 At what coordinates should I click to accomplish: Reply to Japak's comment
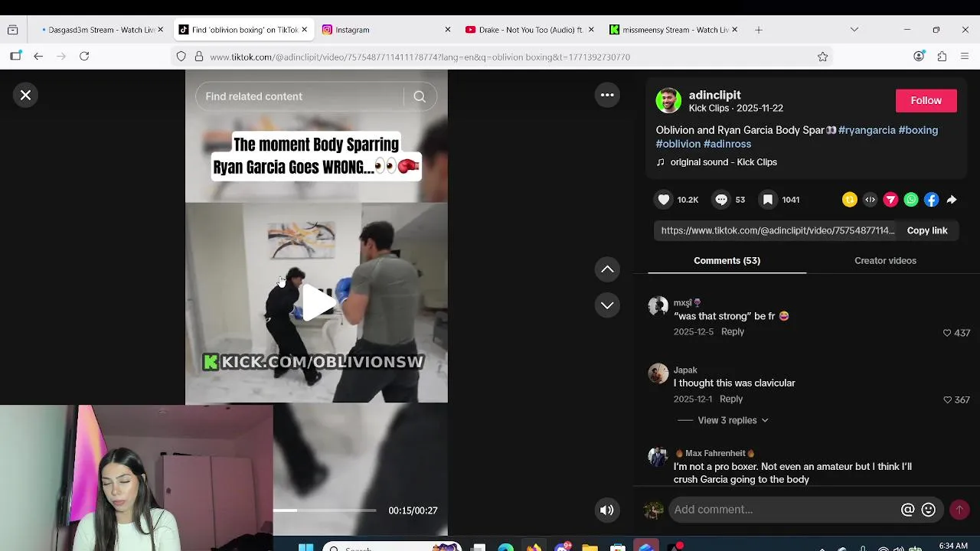[731, 399]
